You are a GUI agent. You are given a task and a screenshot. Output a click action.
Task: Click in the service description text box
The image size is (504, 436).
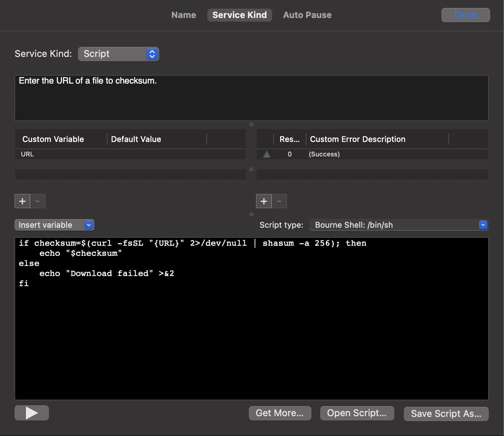point(251,98)
